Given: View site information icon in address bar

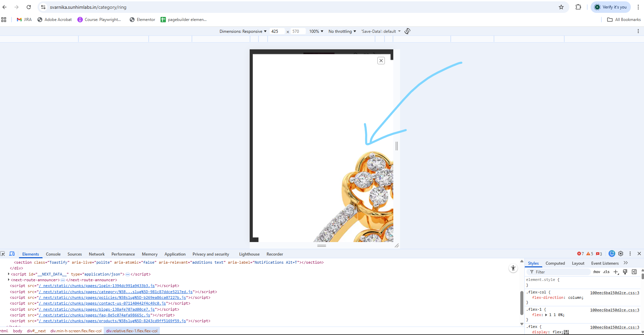Looking at the screenshot, I should 43,7.
